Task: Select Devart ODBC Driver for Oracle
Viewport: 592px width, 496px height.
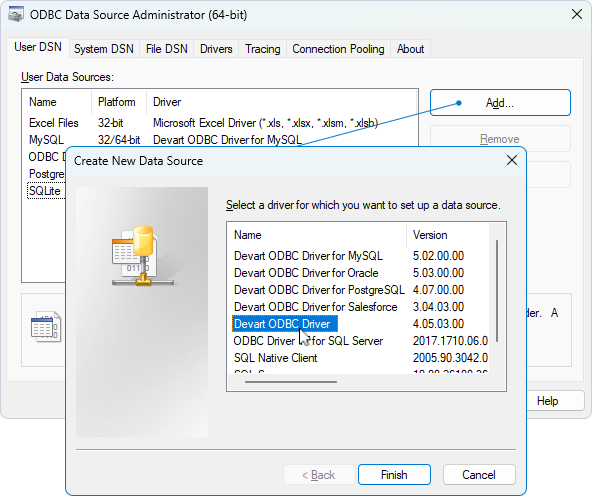Action: pyautogui.click(x=306, y=273)
